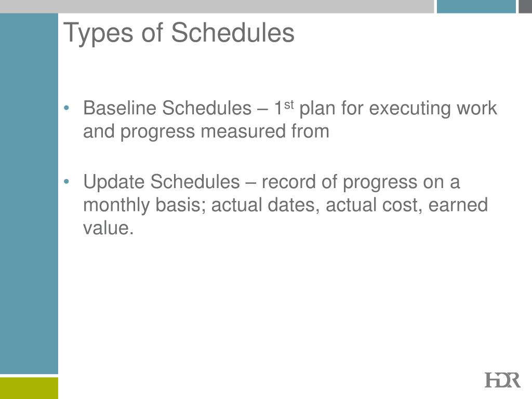The image size is (532, 399).
Task: Click the HDR logo
Action: point(502,380)
